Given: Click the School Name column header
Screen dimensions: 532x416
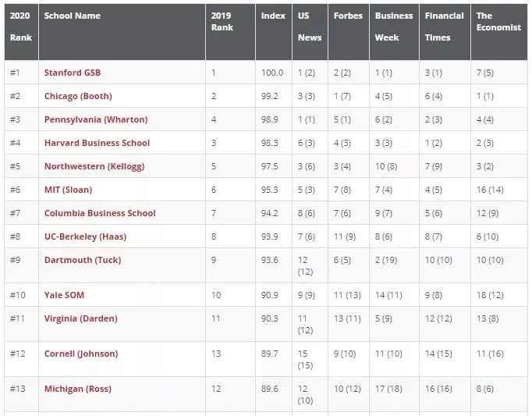Looking at the screenshot, I should tap(73, 16).
